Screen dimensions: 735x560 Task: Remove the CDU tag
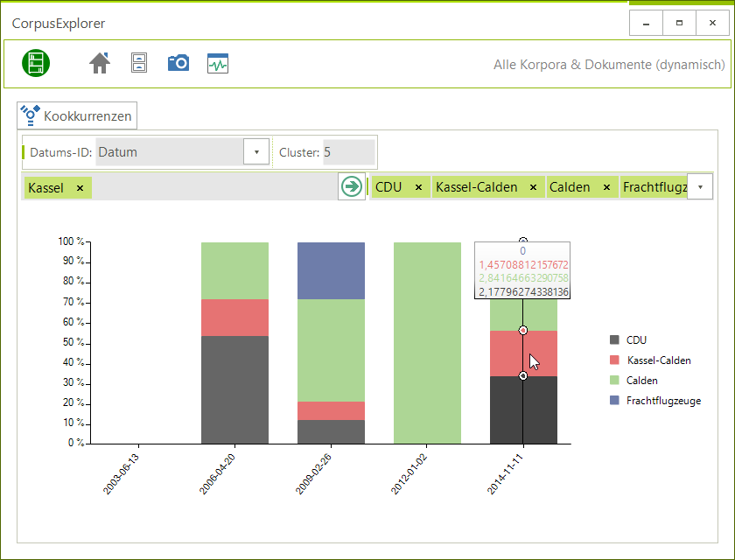tap(418, 187)
